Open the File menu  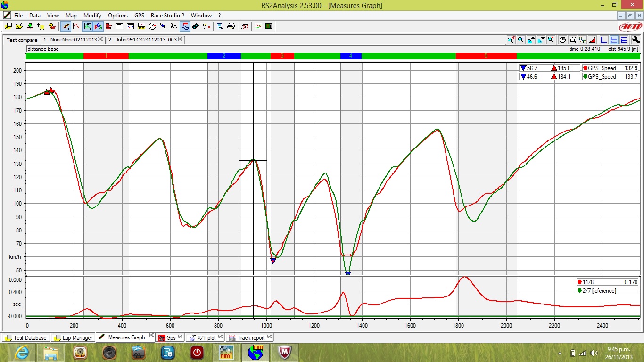pyautogui.click(x=18, y=15)
